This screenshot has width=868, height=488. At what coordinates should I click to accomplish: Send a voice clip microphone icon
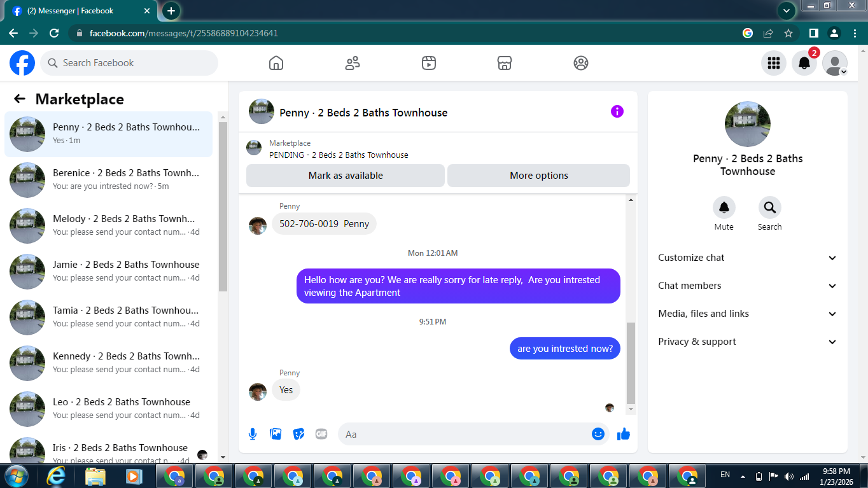pyautogui.click(x=253, y=434)
